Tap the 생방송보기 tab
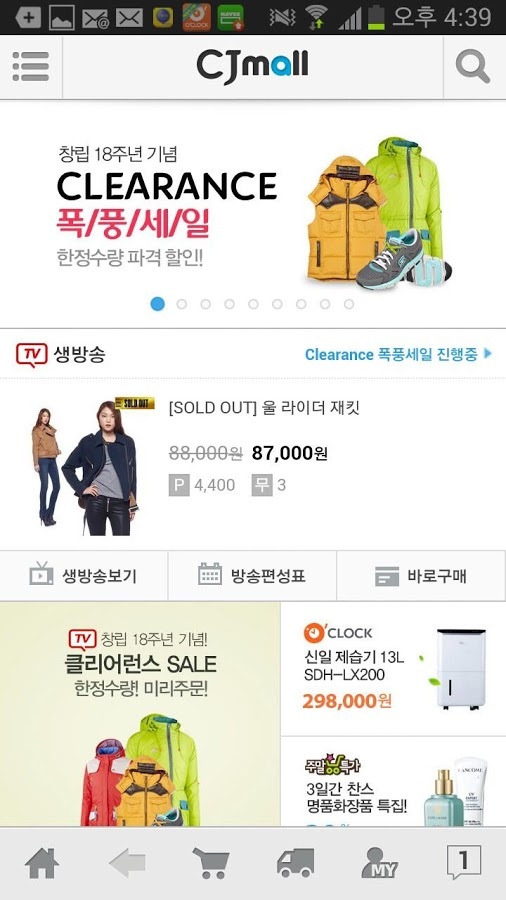The width and height of the screenshot is (506, 900). tap(84, 576)
